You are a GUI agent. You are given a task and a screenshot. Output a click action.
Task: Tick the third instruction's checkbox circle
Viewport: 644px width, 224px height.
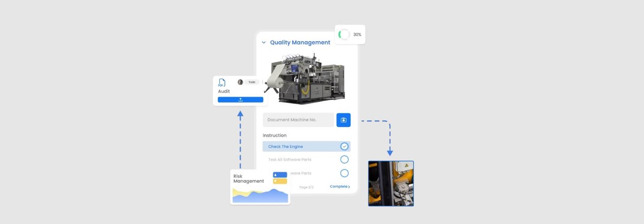[344, 173]
